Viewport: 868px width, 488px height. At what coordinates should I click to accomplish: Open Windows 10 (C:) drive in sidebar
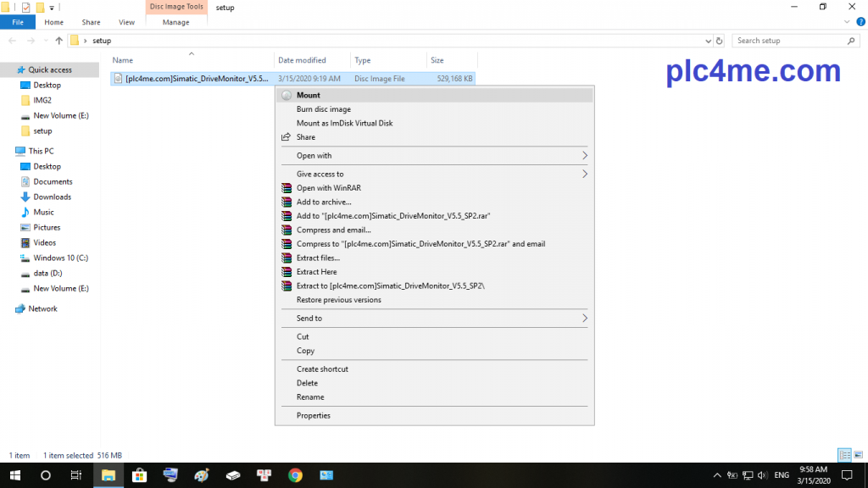point(60,258)
